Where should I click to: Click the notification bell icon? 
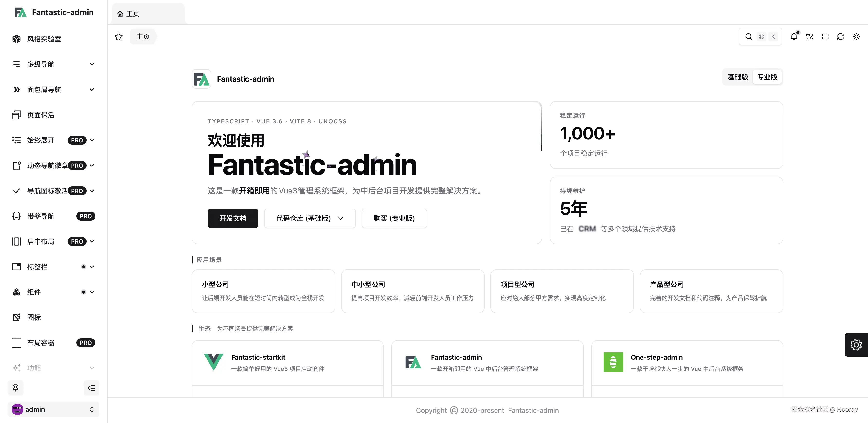794,37
